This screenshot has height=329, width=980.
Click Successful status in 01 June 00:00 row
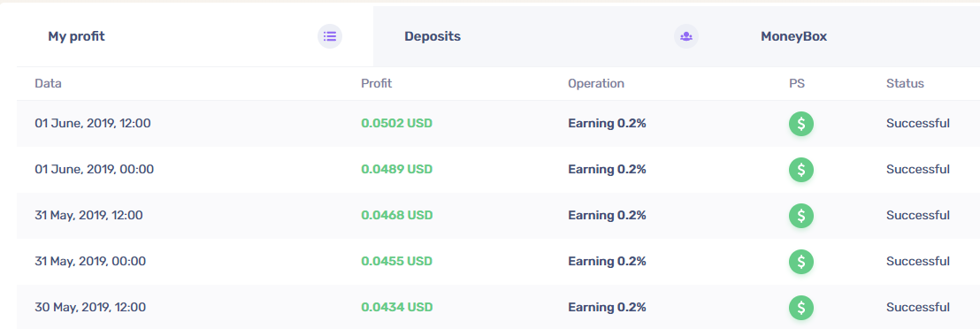tap(917, 170)
